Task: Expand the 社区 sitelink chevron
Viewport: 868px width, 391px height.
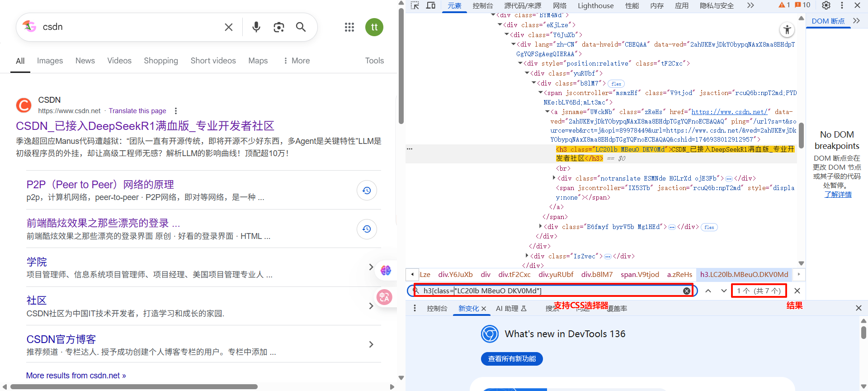Action: click(x=371, y=306)
